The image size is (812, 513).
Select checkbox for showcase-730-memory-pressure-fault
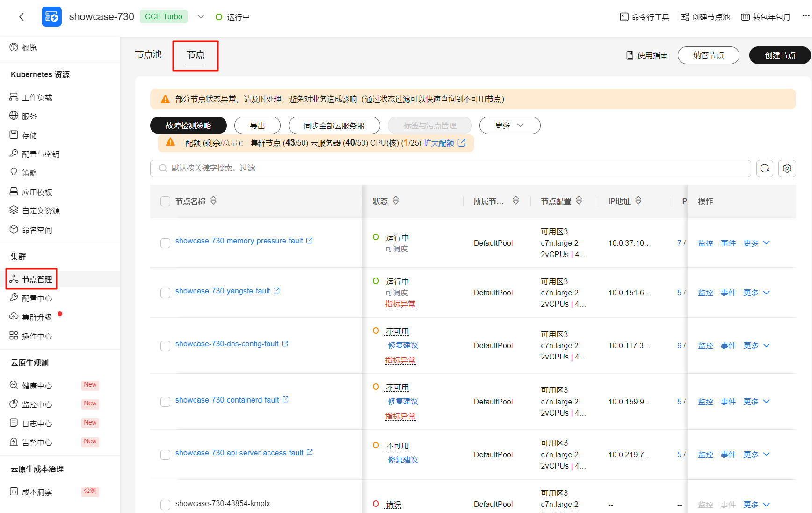pos(165,243)
